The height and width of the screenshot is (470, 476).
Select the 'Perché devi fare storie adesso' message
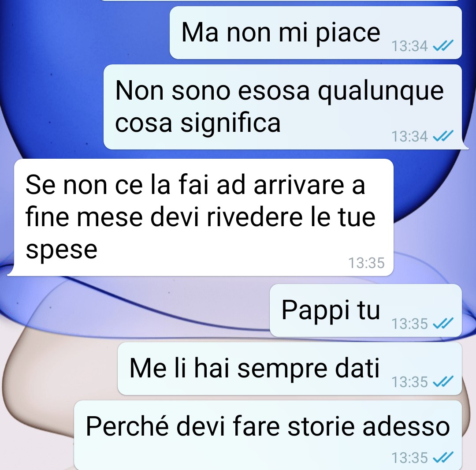coord(268,435)
